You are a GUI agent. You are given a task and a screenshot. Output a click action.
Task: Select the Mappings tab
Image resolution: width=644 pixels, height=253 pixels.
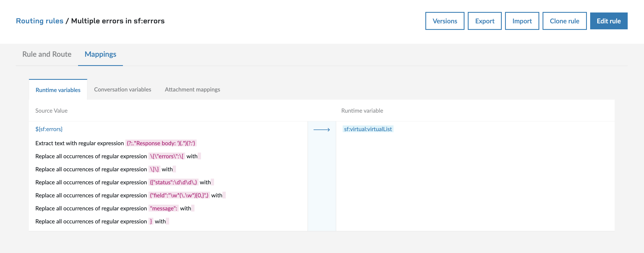pyautogui.click(x=100, y=54)
